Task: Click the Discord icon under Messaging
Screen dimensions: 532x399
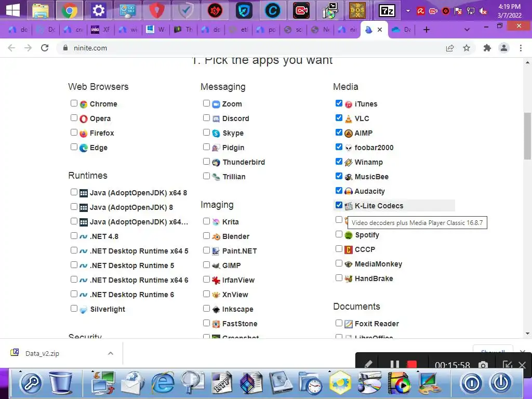Action: pos(216,119)
